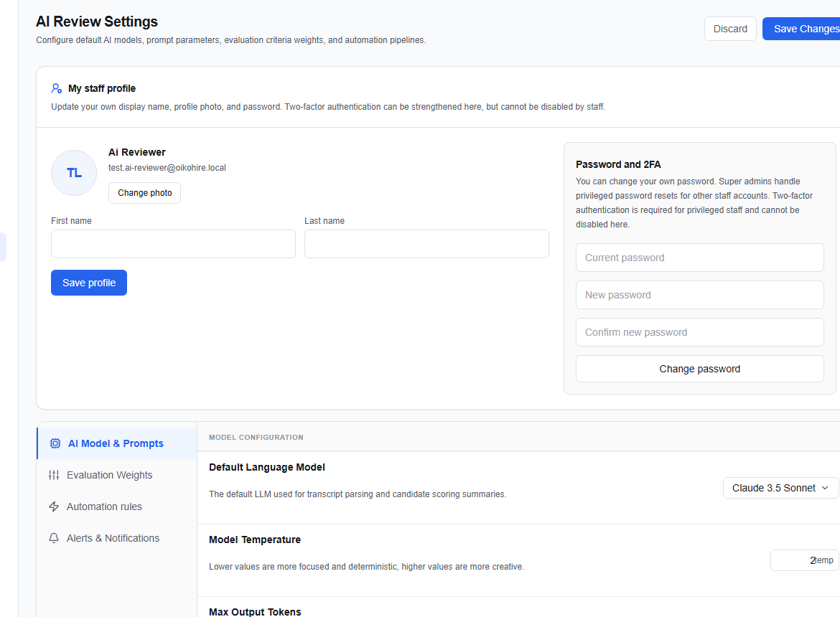Click the Model Temperature label
Image resolution: width=840 pixels, height=617 pixels.
254,540
